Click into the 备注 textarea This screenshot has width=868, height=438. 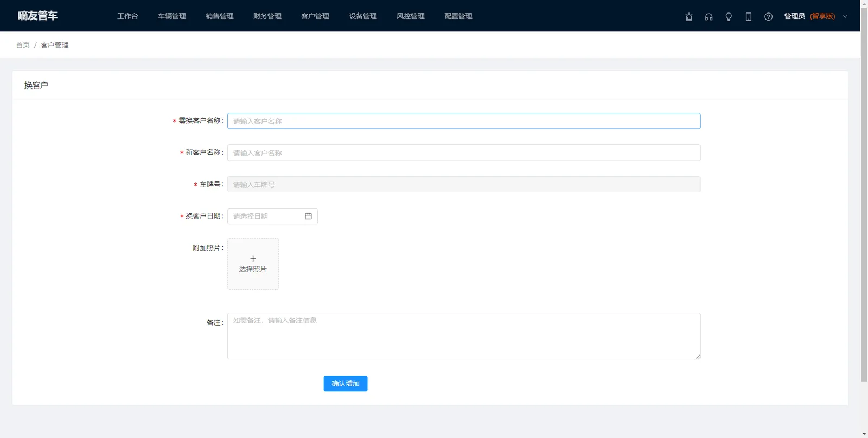pyautogui.click(x=464, y=336)
